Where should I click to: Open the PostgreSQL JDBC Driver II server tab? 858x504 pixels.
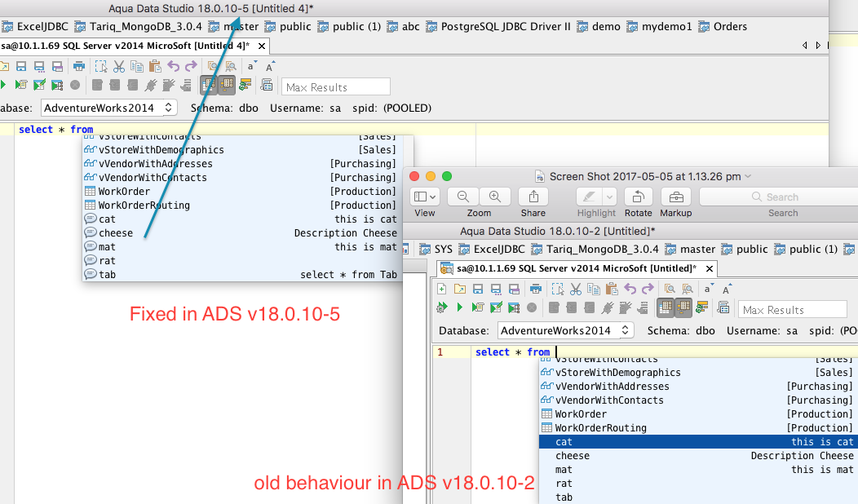click(499, 26)
